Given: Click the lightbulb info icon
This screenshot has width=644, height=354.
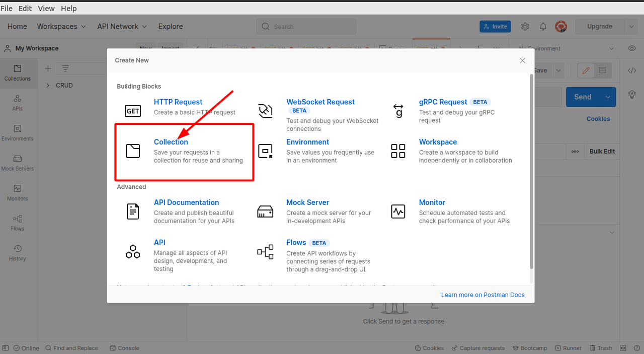Looking at the screenshot, I should pyautogui.click(x=632, y=94).
